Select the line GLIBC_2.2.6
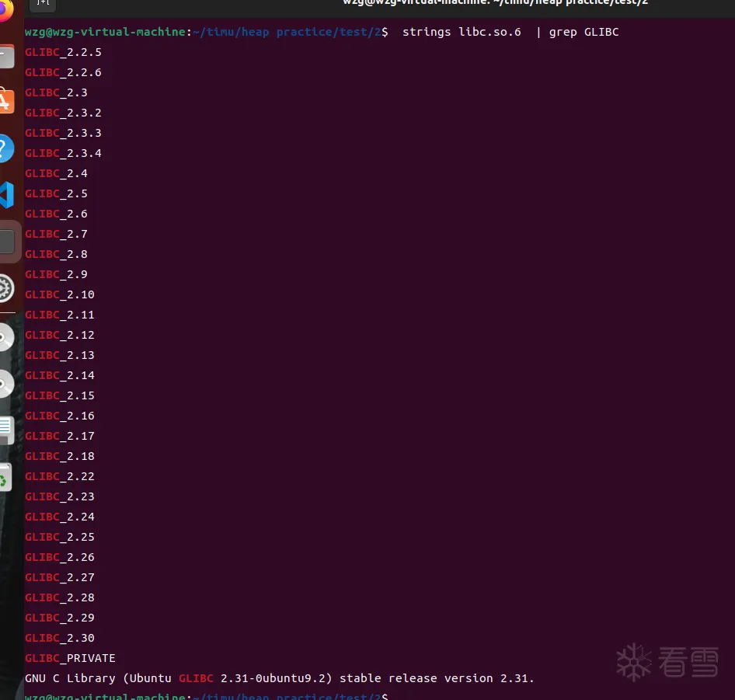This screenshot has width=735, height=700. pyautogui.click(x=63, y=72)
